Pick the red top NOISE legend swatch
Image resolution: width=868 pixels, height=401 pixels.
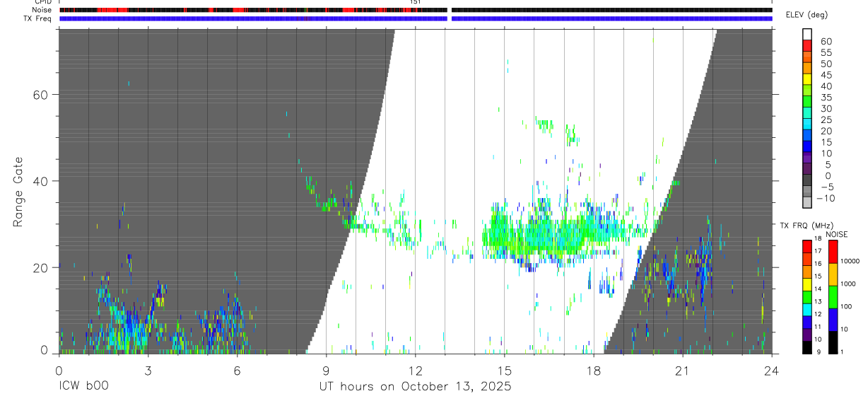coord(833,252)
